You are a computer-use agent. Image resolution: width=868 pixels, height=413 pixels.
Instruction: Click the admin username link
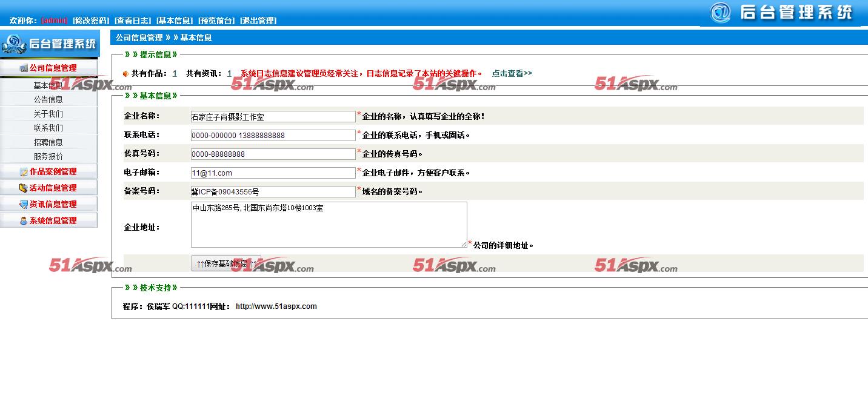click(x=55, y=21)
